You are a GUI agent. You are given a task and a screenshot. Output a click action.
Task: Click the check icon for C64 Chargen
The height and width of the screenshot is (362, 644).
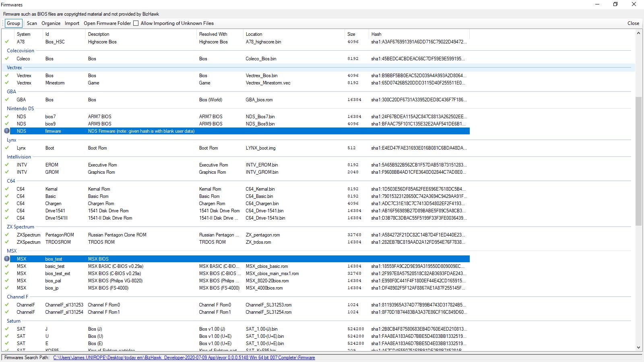click(7, 203)
